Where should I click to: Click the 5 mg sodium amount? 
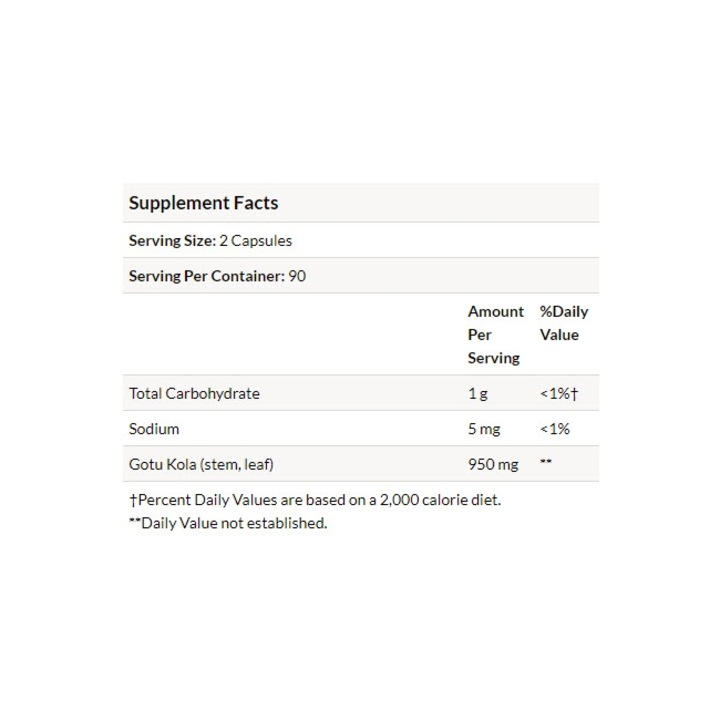[x=484, y=429]
